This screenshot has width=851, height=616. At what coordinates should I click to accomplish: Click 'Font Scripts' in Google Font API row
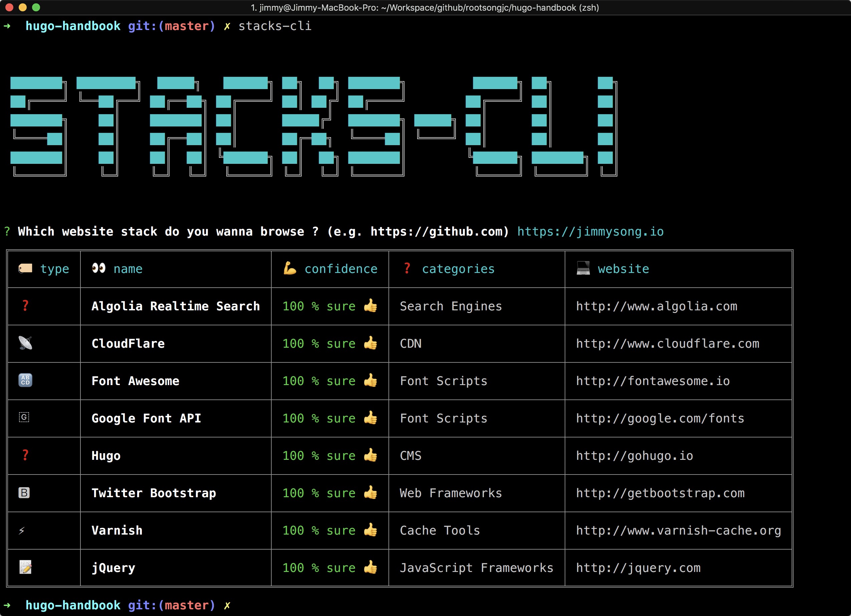coord(444,418)
